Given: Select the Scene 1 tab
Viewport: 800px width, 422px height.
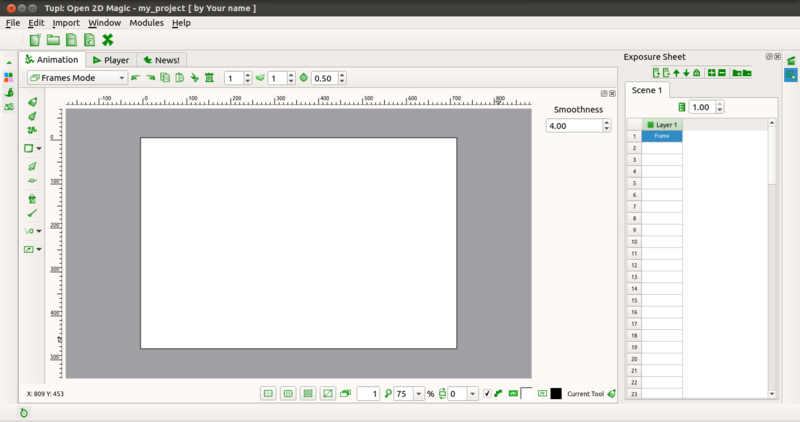Looking at the screenshot, I should tap(647, 90).
